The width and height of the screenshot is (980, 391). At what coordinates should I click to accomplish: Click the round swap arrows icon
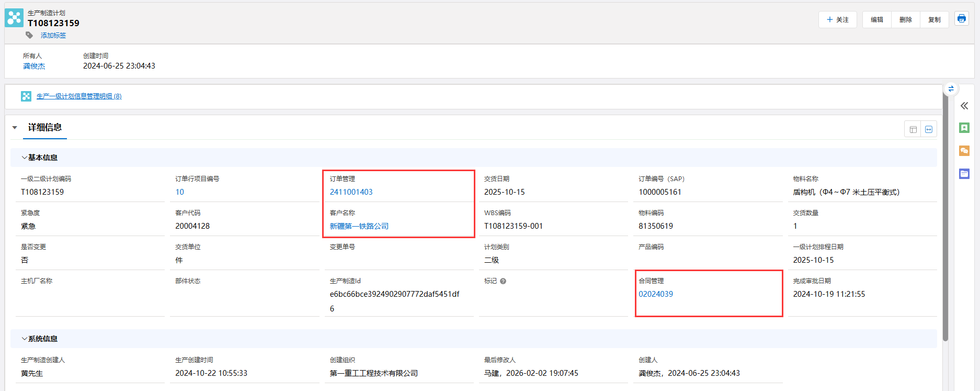[951, 89]
